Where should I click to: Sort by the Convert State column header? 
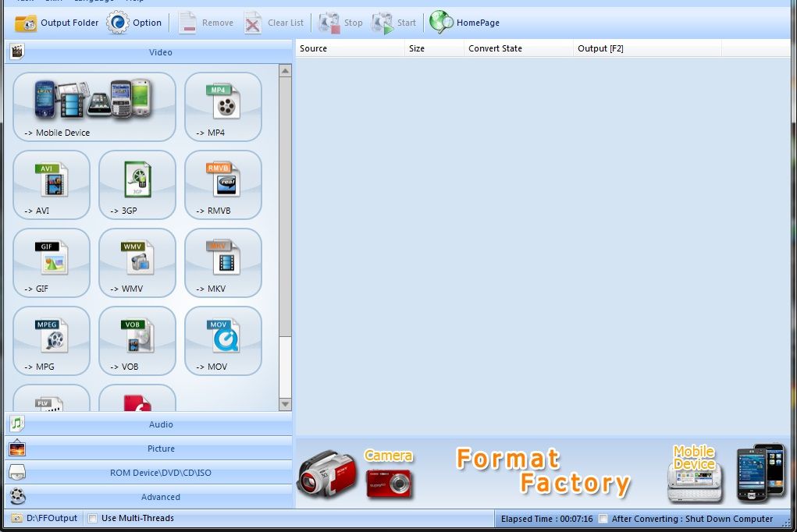519,48
